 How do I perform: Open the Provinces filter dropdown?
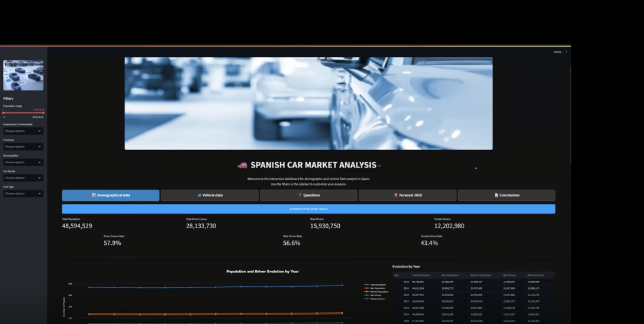[23, 147]
